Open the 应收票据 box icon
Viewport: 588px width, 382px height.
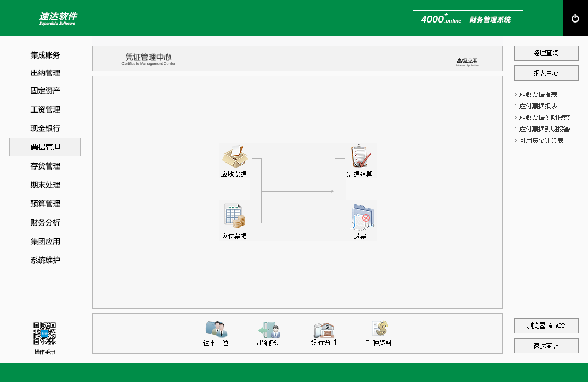coord(234,156)
